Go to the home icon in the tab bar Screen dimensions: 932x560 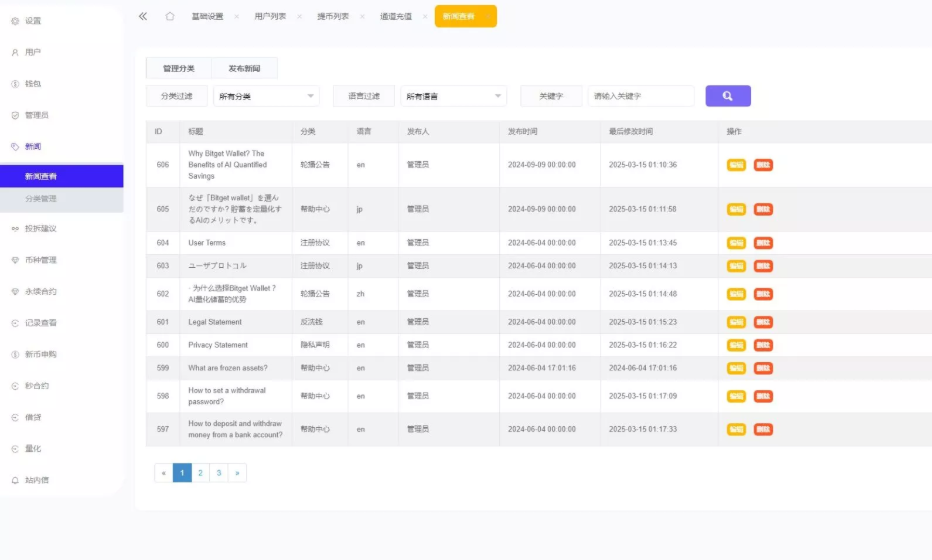point(170,16)
